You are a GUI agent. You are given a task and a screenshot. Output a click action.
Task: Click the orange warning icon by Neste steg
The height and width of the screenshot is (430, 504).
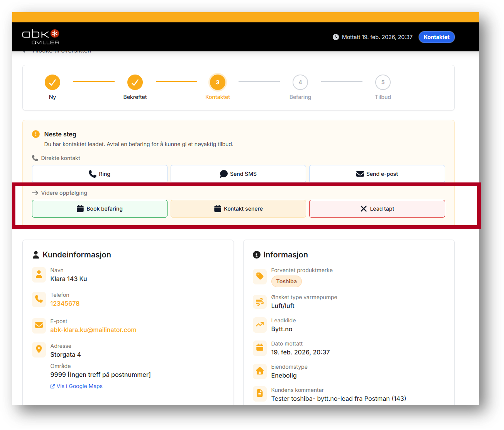(x=36, y=134)
